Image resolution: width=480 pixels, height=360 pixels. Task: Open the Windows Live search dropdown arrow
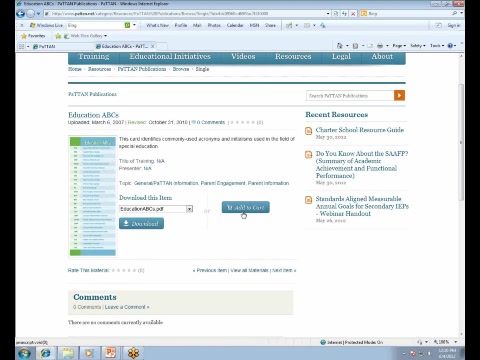click(x=134, y=25)
